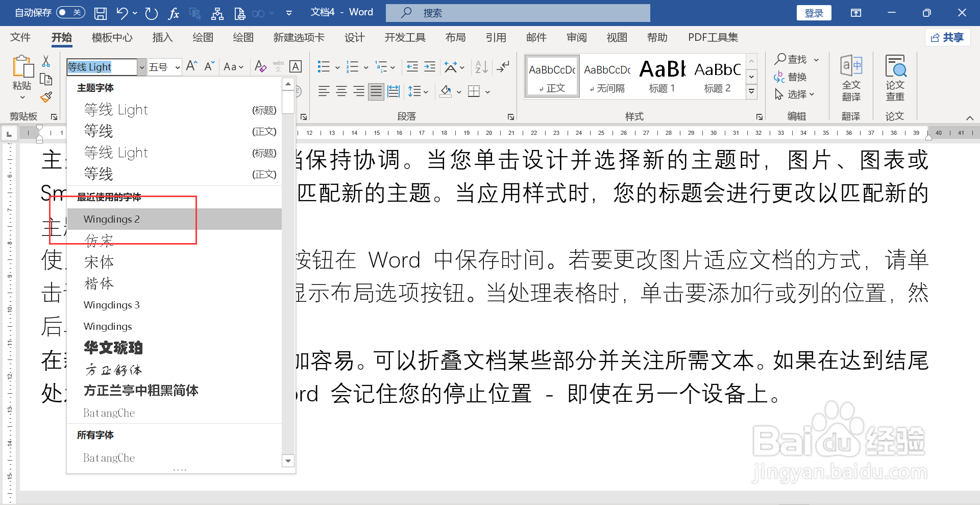Open the undo history dropdown arrow
980x505 pixels.
click(135, 13)
